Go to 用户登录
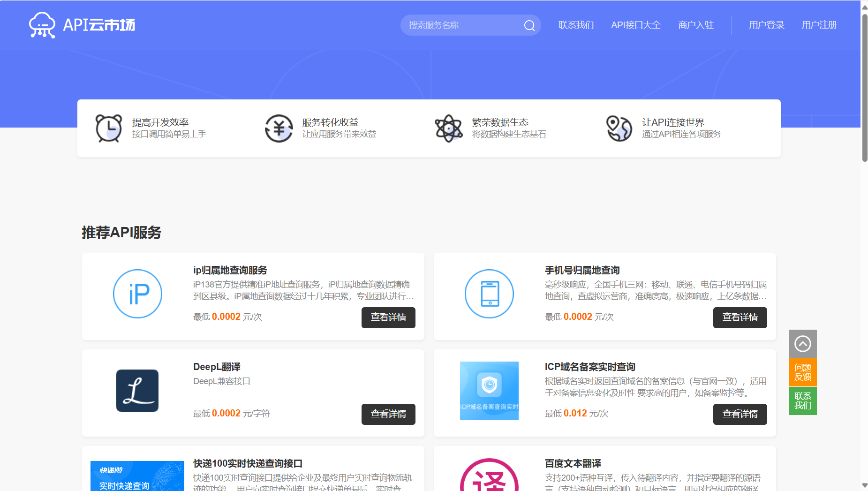This screenshot has width=868, height=491. tap(767, 25)
